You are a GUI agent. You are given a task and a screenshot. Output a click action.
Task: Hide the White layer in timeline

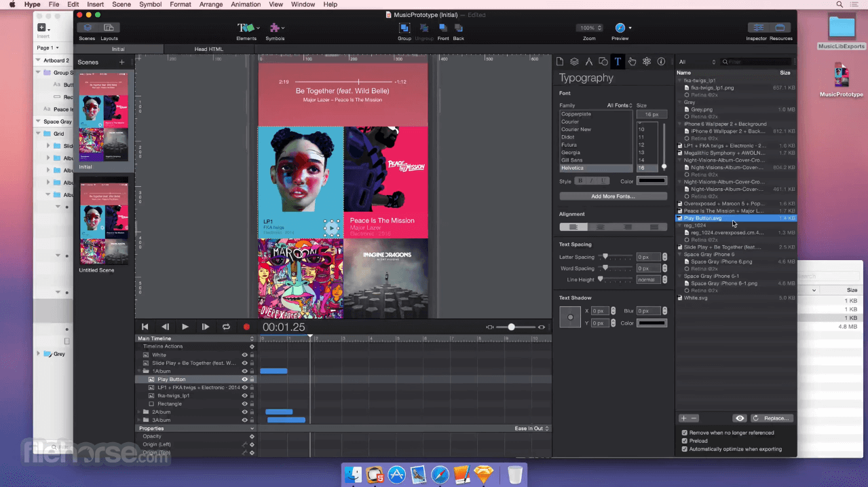[245, 355]
